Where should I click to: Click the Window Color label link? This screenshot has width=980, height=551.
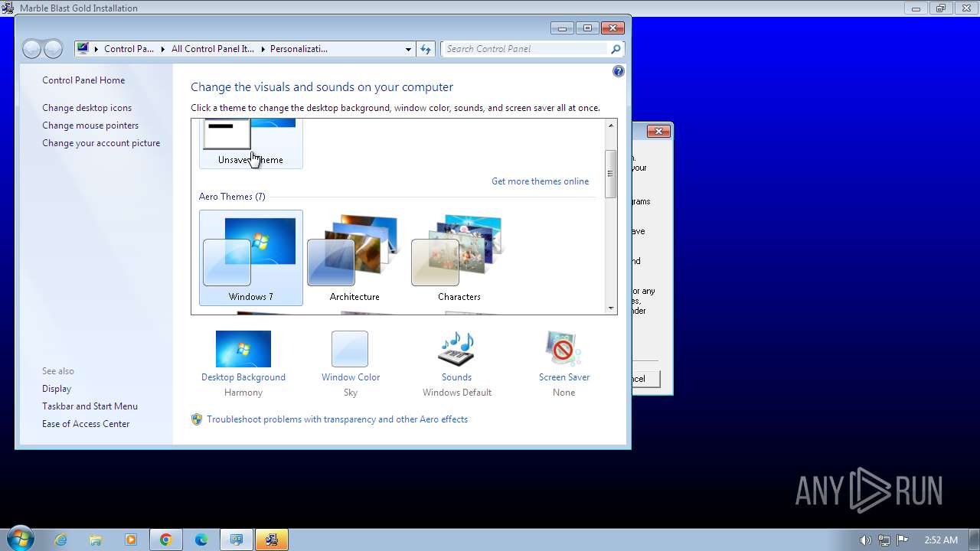351,377
